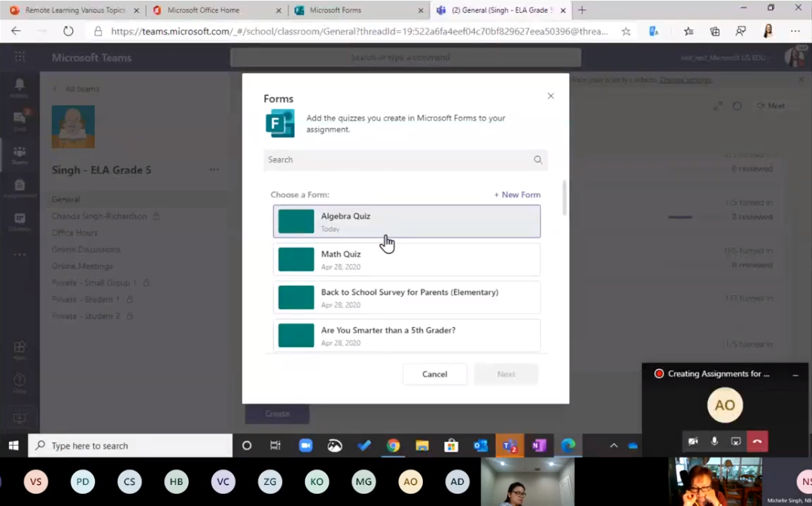Add page to favorites star icon
The image size is (812, 506).
click(626, 32)
